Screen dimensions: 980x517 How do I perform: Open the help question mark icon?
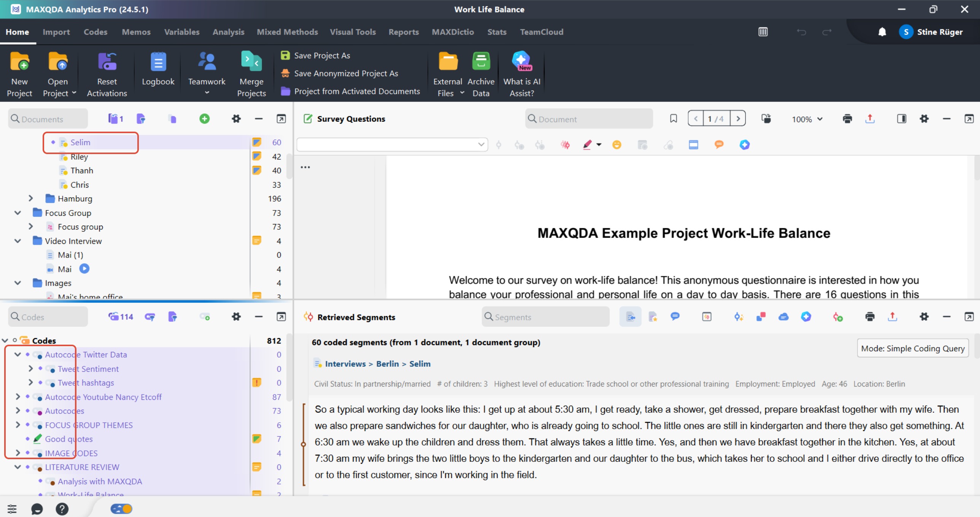pos(62,509)
